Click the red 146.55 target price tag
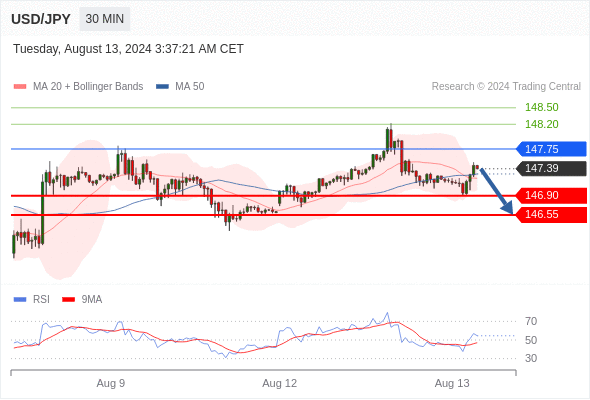This screenshot has width=590, height=400. tap(551, 214)
